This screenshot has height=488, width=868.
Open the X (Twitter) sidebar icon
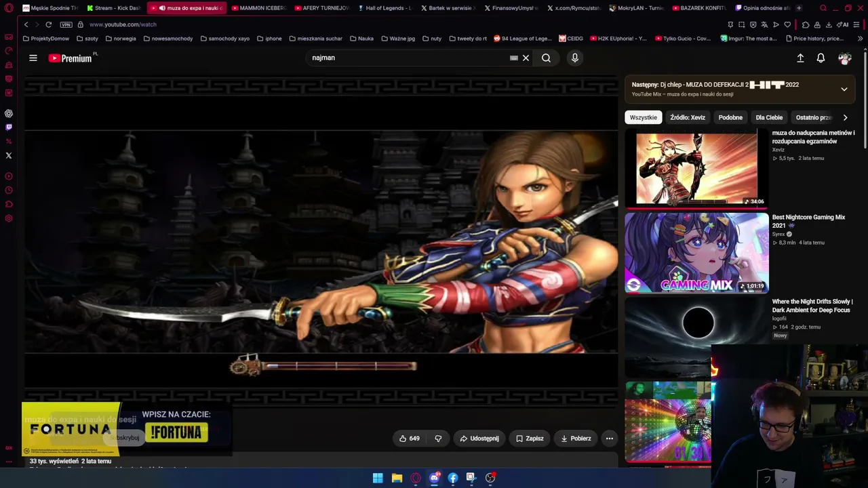point(9,156)
